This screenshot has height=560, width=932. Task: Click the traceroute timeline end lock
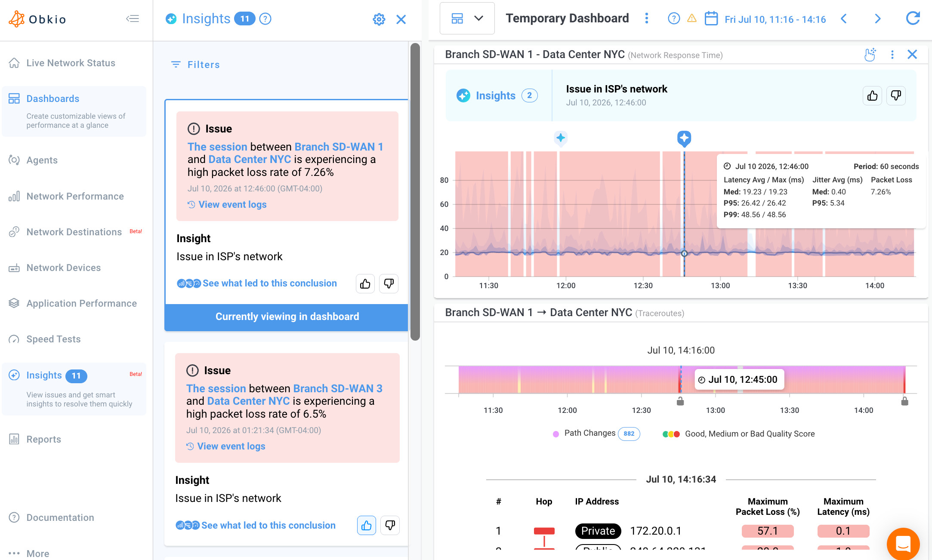click(905, 401)
